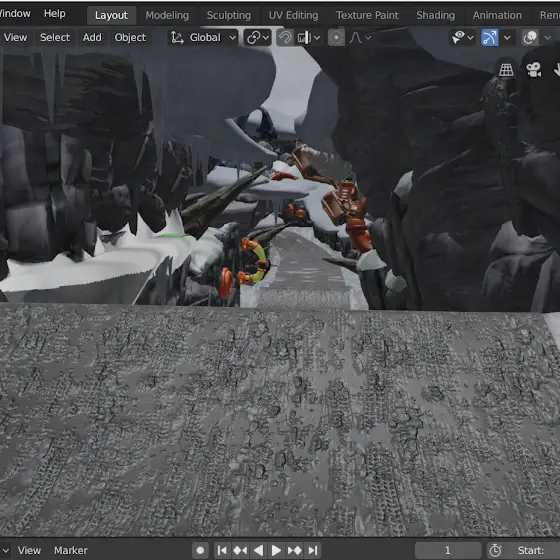
Task: Switch to orthographic grid view icon
Action: [506, 70]
